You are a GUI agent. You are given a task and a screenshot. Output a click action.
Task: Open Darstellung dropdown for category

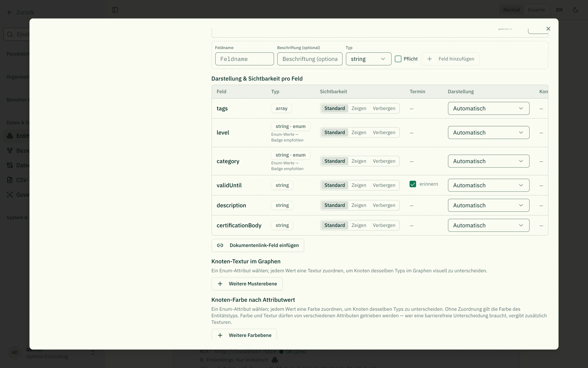pos(488,161)
